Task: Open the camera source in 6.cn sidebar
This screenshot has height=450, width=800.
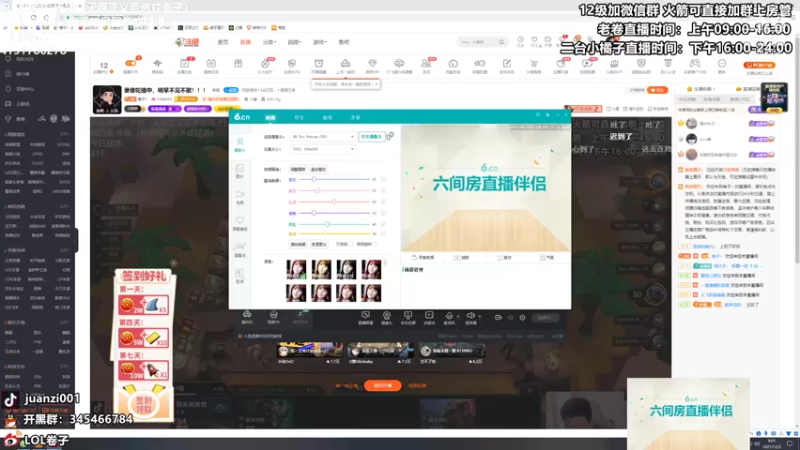Action: pyautogui.click(x=240, y=144)
